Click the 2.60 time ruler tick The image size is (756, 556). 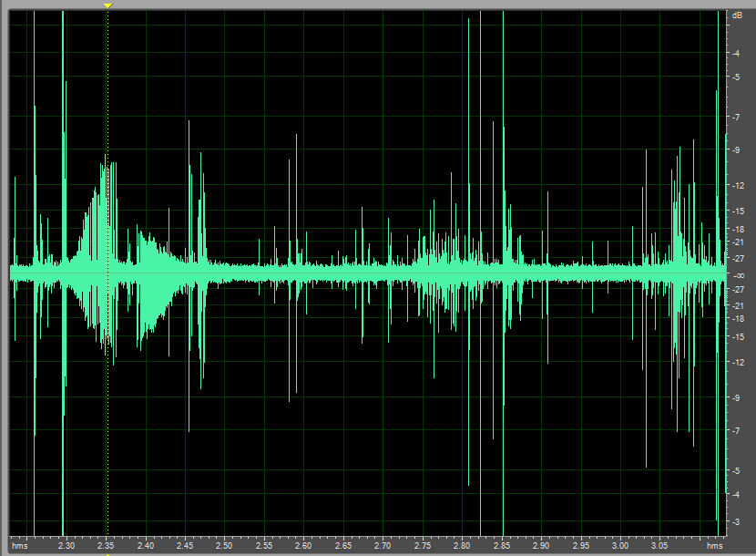pyautogui.click(x=303, y=546)
